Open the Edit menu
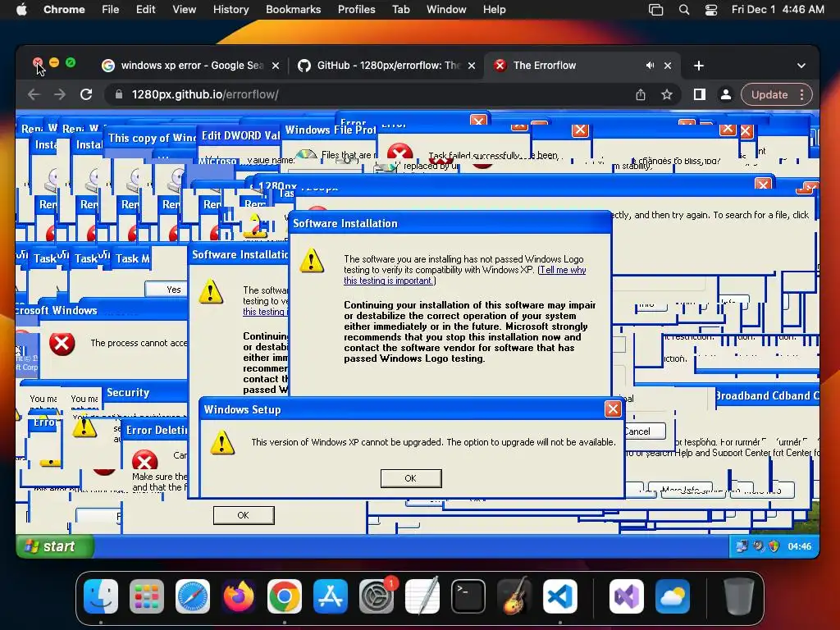The height and width of the screenshot is (630, 840). point(145,9)
